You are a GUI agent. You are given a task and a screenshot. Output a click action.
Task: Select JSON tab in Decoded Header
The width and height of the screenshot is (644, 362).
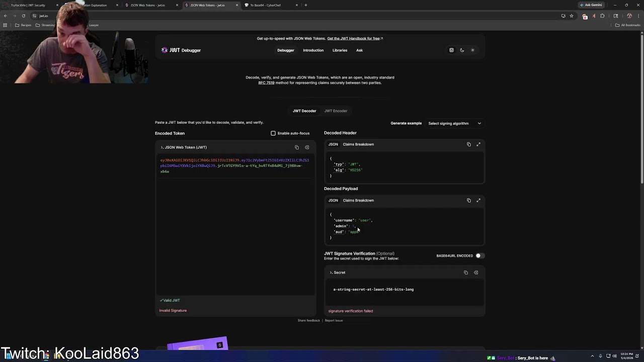click(333, 144)
